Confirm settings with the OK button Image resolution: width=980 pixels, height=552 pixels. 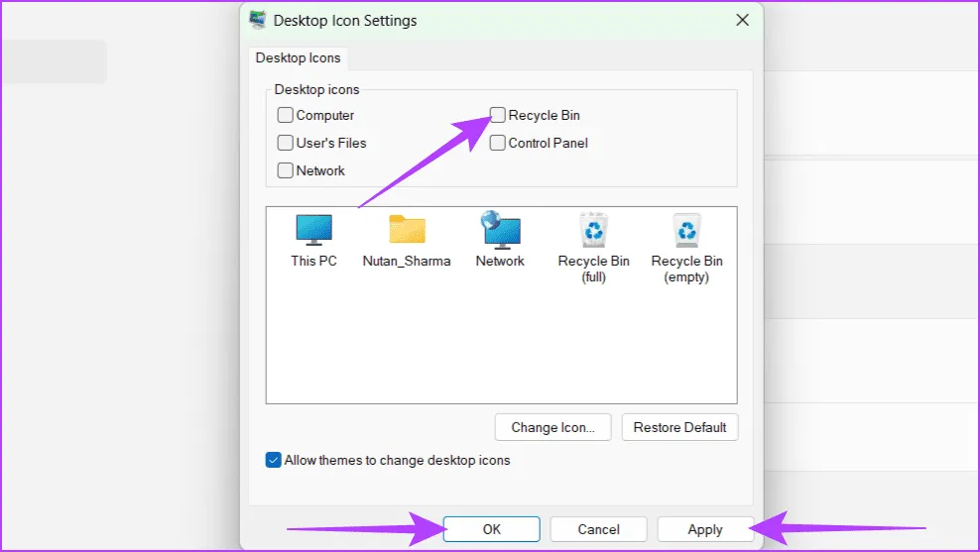(x=491, y=529)
